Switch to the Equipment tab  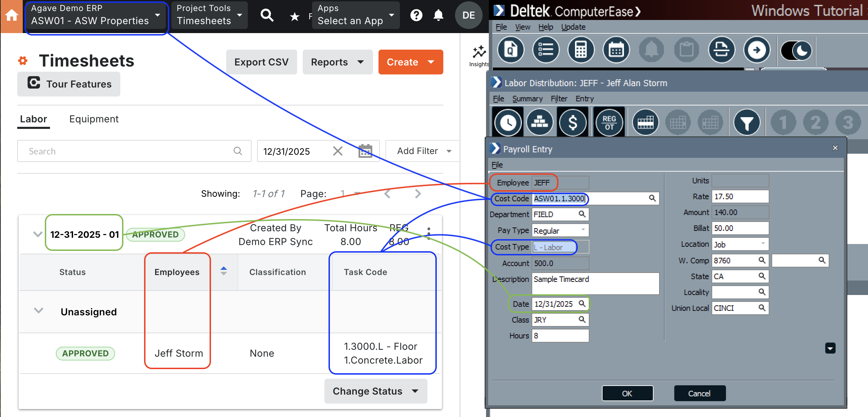tap(93, 119)
